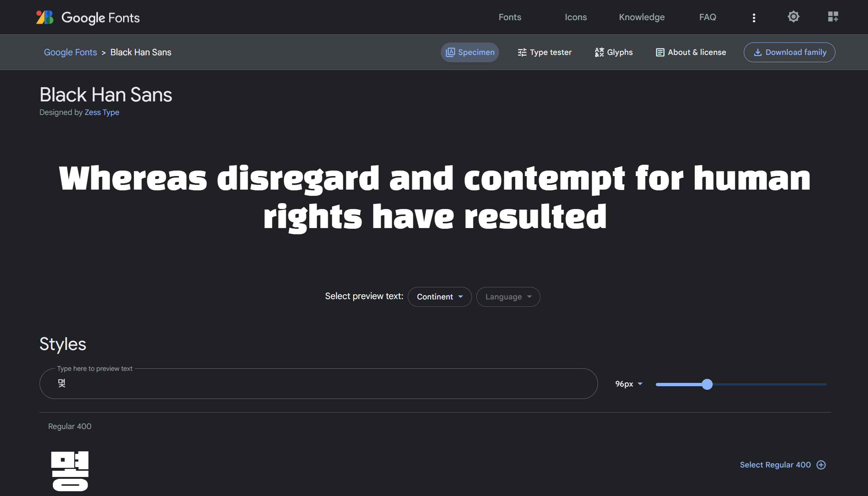Image resolution: width=868 pixels, height=496 pixels.
Task: Open the Fonts menu item
Action: click(x=510, y=17)
